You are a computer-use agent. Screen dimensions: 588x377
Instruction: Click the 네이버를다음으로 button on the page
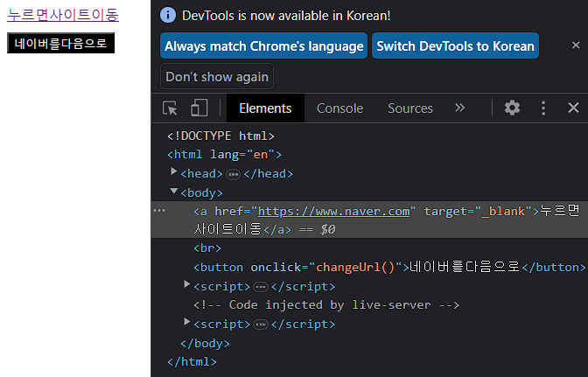point(60,43)
